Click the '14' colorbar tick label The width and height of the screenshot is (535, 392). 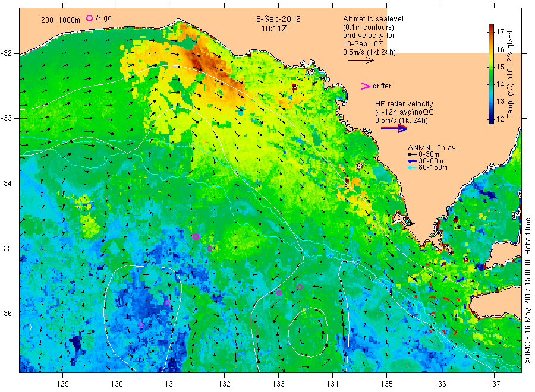[x=500, y=84]
